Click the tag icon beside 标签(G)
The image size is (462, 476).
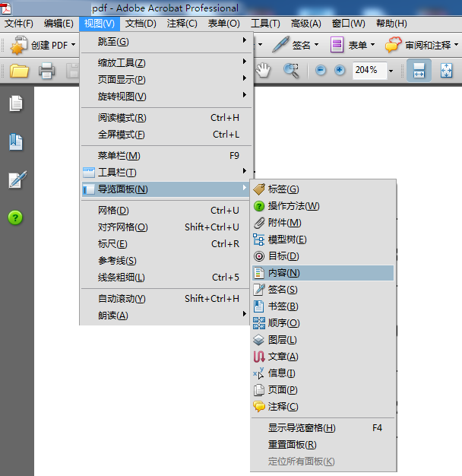(259, 189)
